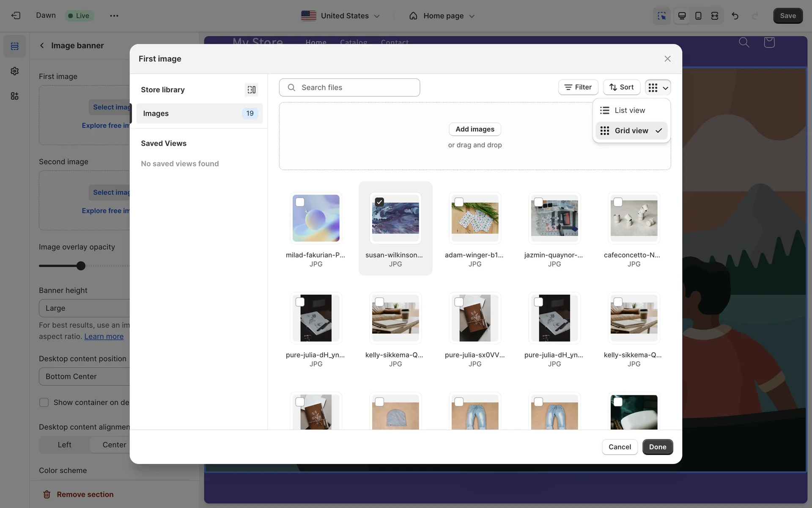Choose List view from the menu
This screenshot has width=812, height=508.
(630, 110)
